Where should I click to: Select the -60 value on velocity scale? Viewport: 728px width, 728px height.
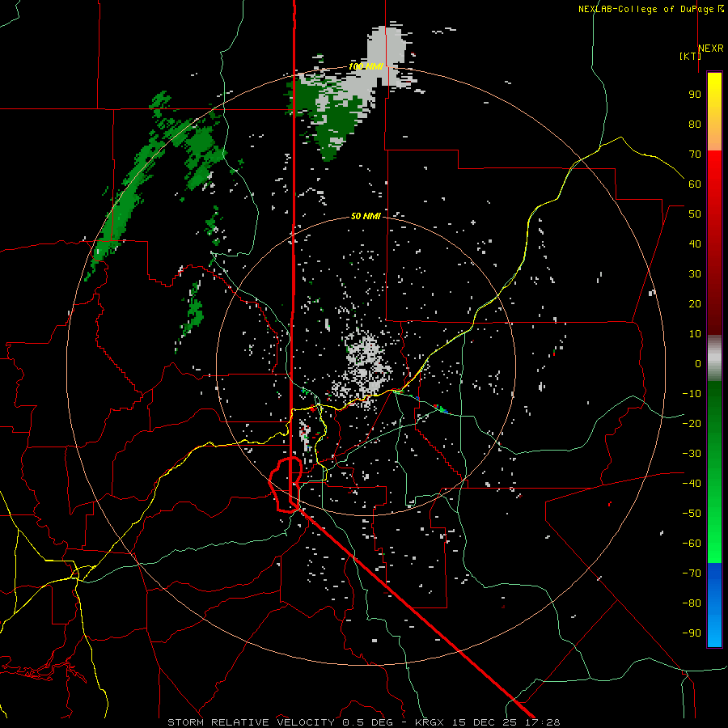(692, 544)
